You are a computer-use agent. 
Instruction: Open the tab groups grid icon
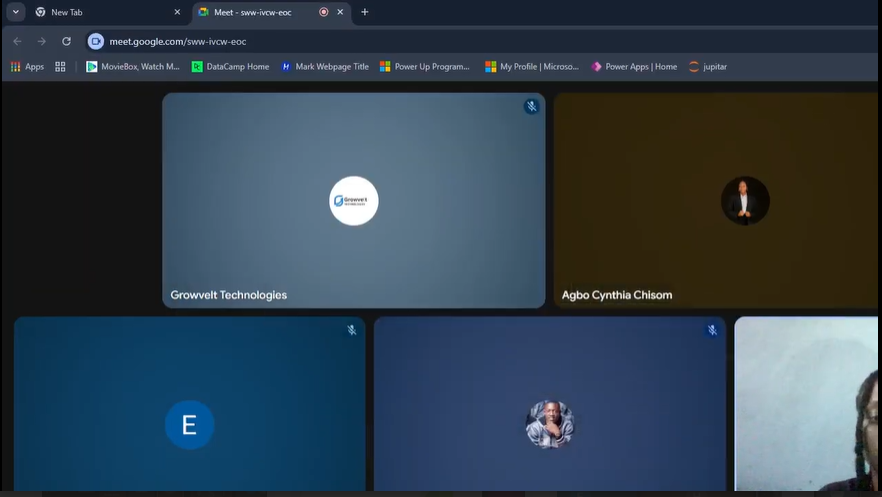60,67
